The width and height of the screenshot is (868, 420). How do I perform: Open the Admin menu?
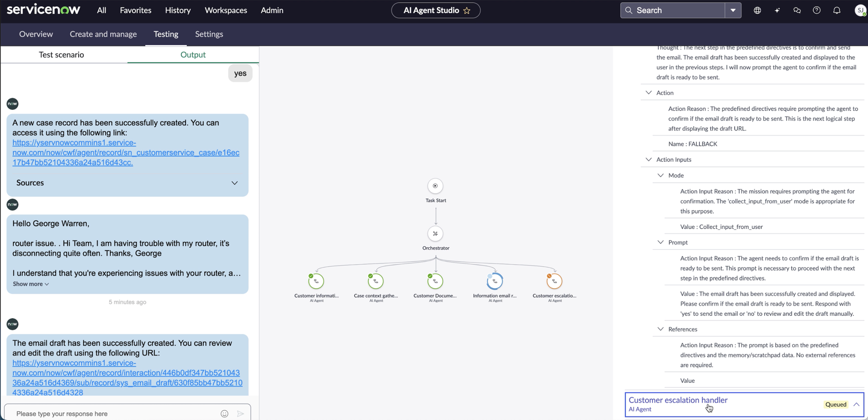[x=272, y=10]
